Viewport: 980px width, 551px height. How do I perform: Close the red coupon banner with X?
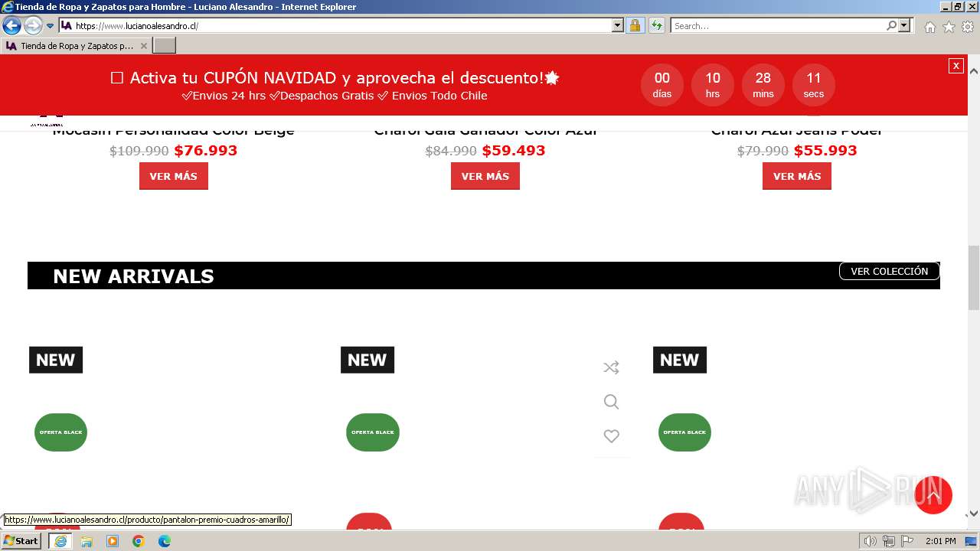point(955,66)
